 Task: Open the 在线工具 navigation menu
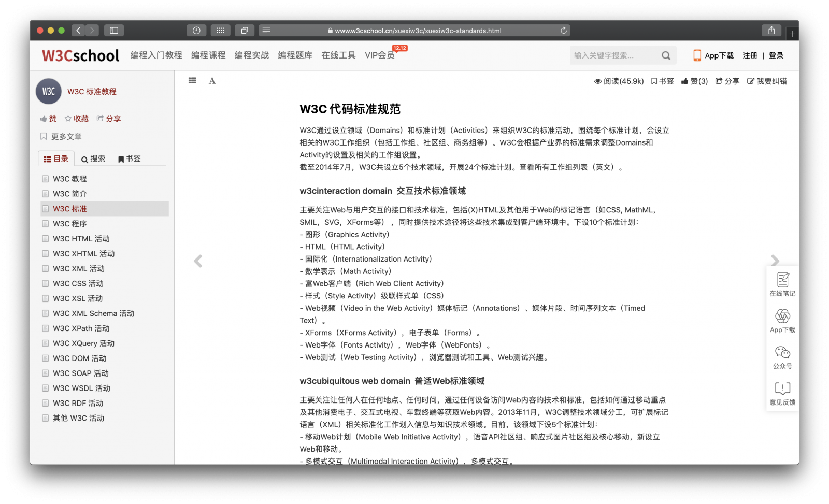pos(338,55)
